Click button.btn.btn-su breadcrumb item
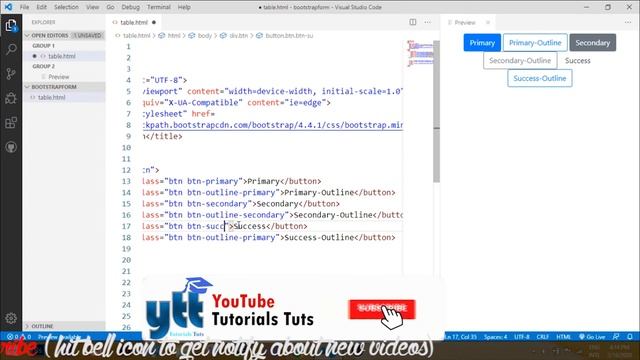Viewport: 640px width, 360px height. pyautogui.click(x=285, y=36)
